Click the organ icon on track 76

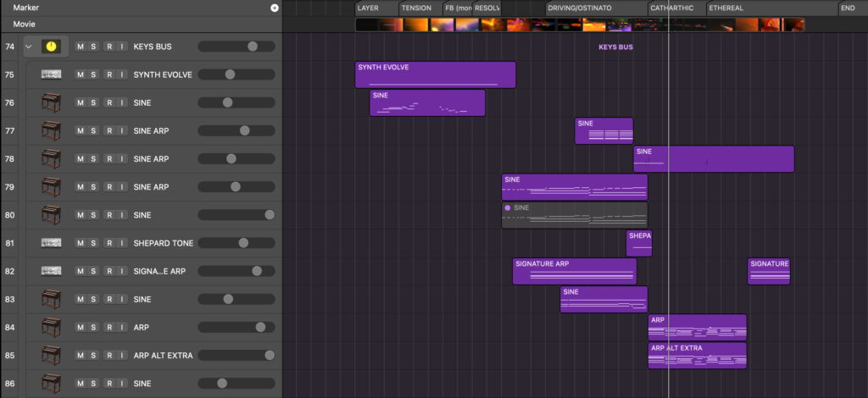point(52,102)
